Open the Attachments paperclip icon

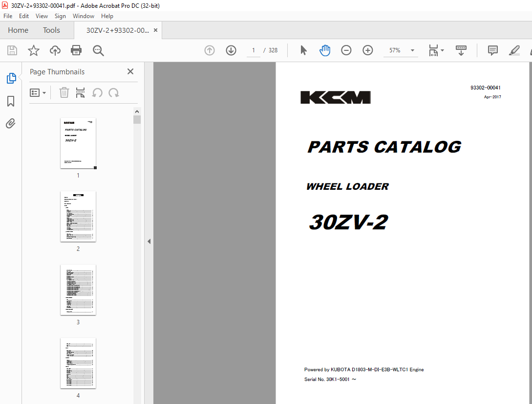click(x=11, y=123)
